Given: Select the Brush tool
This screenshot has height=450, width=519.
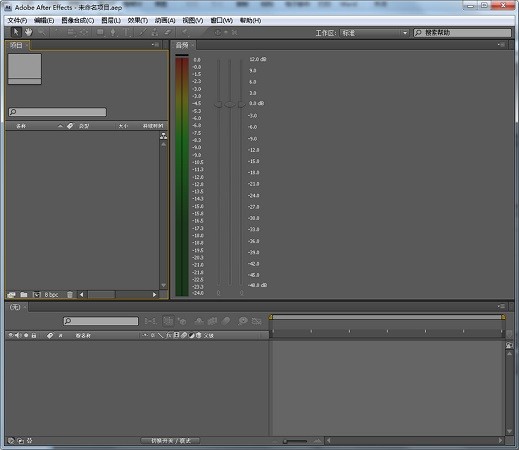Looking at the screenshot, I should [142, 32].
